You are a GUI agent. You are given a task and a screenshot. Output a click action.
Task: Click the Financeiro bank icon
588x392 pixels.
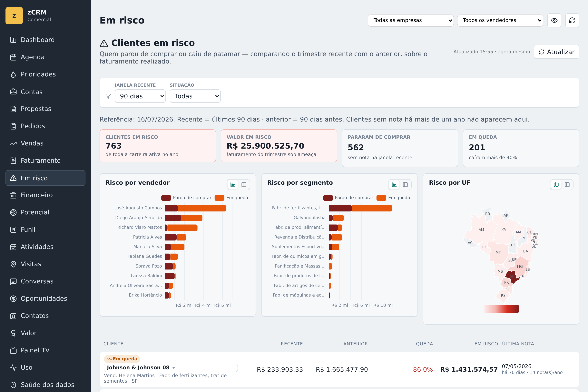[13, 195]
